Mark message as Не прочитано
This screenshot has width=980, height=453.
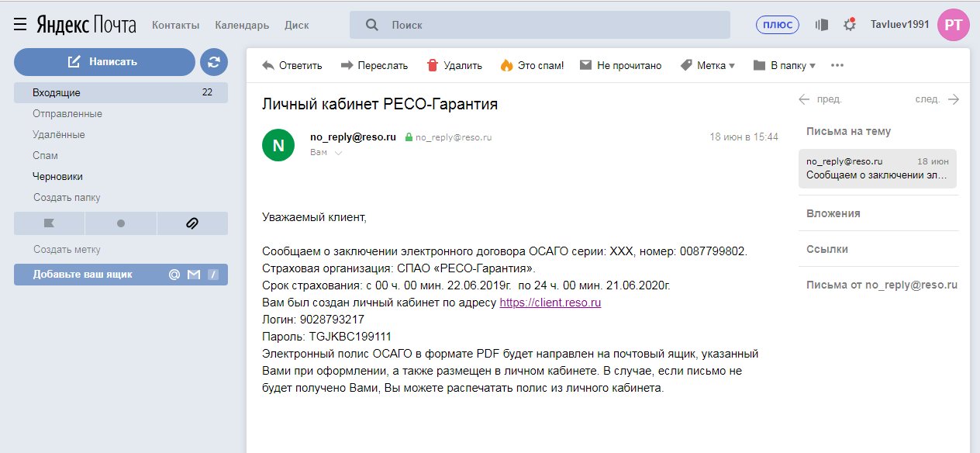click(621, 65)
